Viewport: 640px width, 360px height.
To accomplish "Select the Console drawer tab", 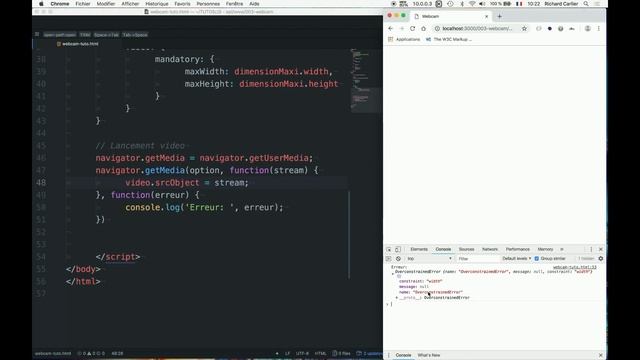I will point(403,355).
